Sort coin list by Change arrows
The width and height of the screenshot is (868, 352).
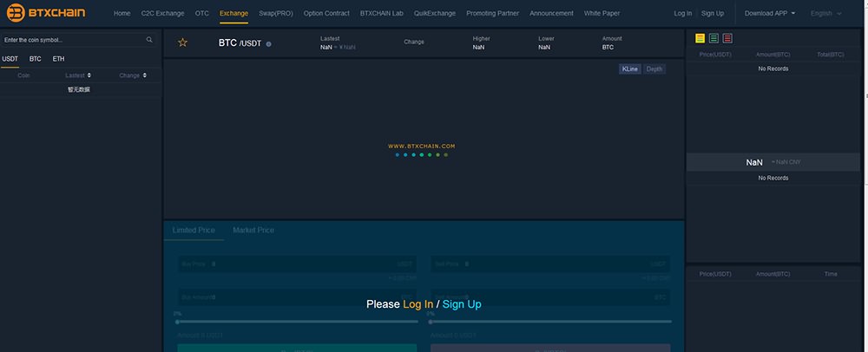click(x=144, y=75)
